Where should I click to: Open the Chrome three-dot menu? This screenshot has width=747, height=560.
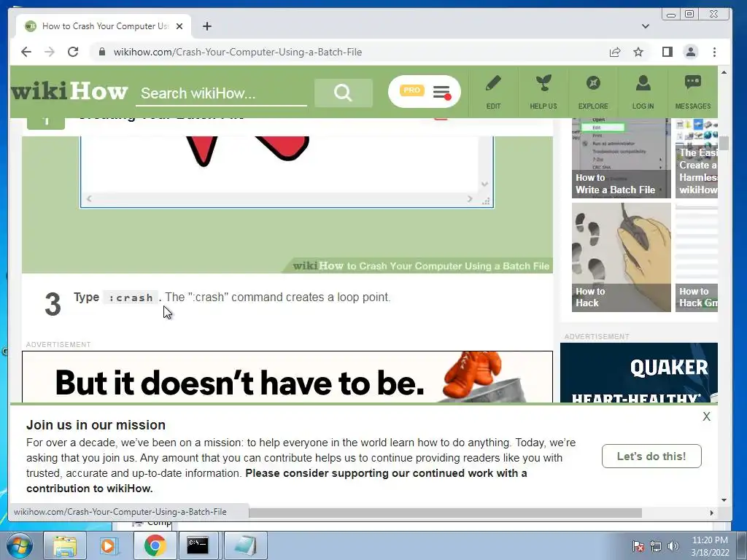pos(714,52)
